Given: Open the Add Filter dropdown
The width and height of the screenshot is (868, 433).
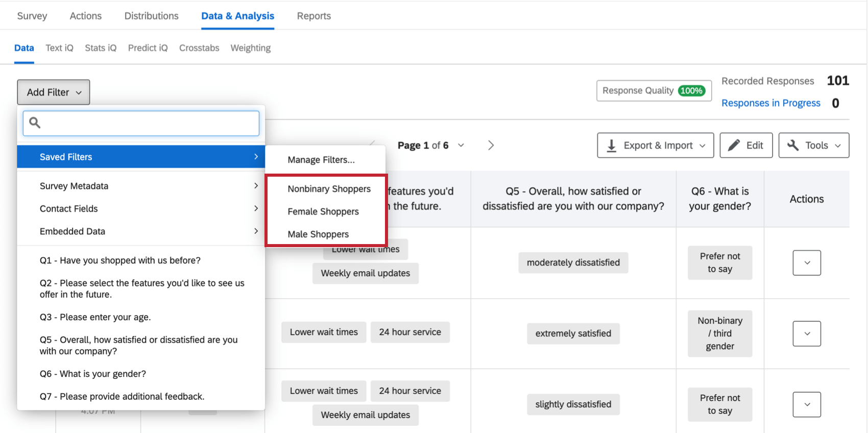Looking at the screenshot, I should click(54, 92).
